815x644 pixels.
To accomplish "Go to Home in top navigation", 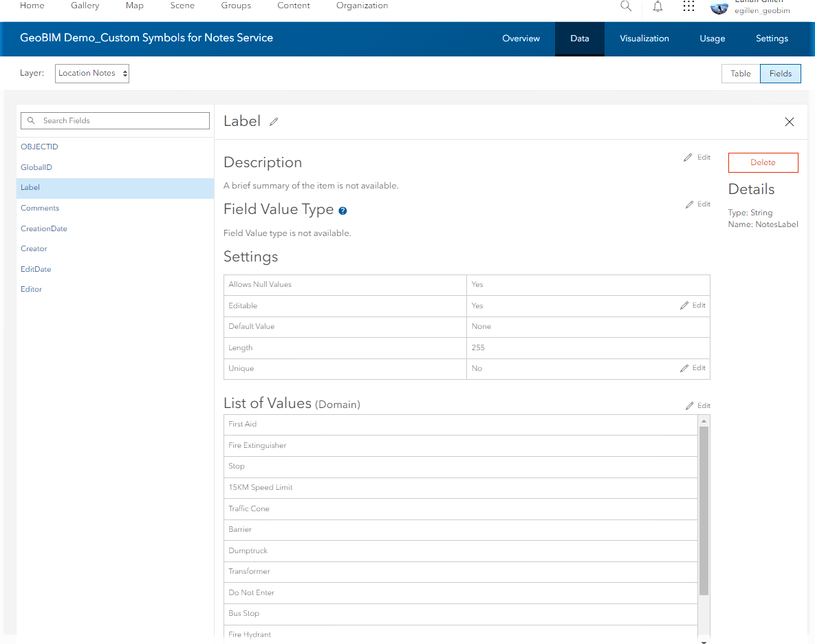I will pyautogui.click(x=32, y=6).
